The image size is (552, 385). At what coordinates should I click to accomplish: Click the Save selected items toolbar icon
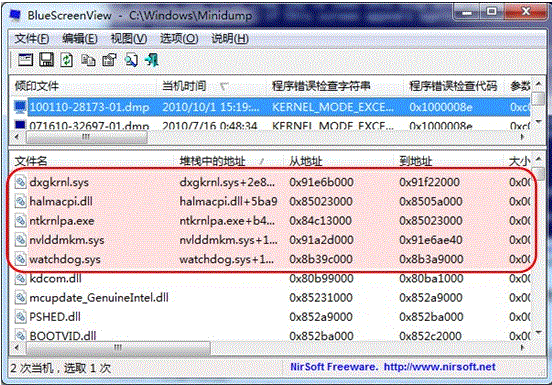(46, 60)
